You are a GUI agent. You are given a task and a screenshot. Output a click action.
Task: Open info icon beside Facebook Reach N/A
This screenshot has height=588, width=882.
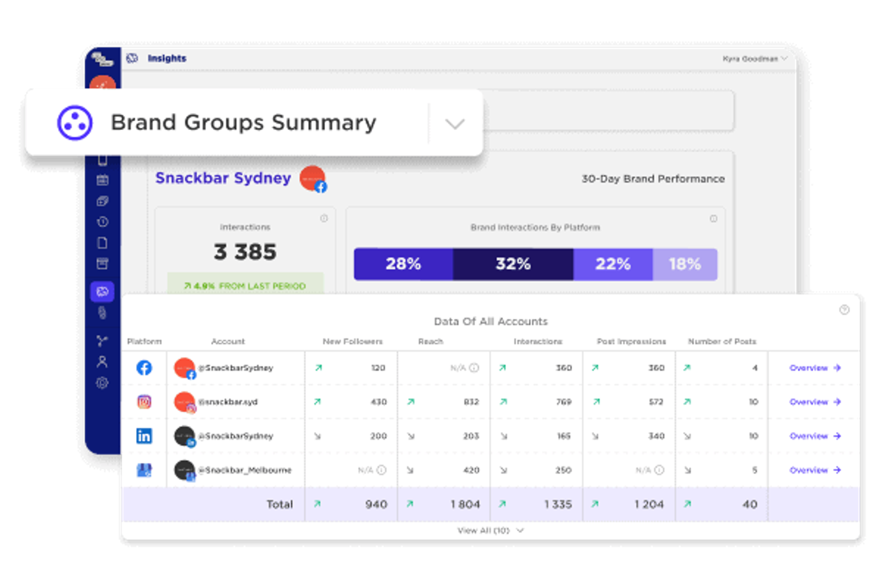pos(474,368)
